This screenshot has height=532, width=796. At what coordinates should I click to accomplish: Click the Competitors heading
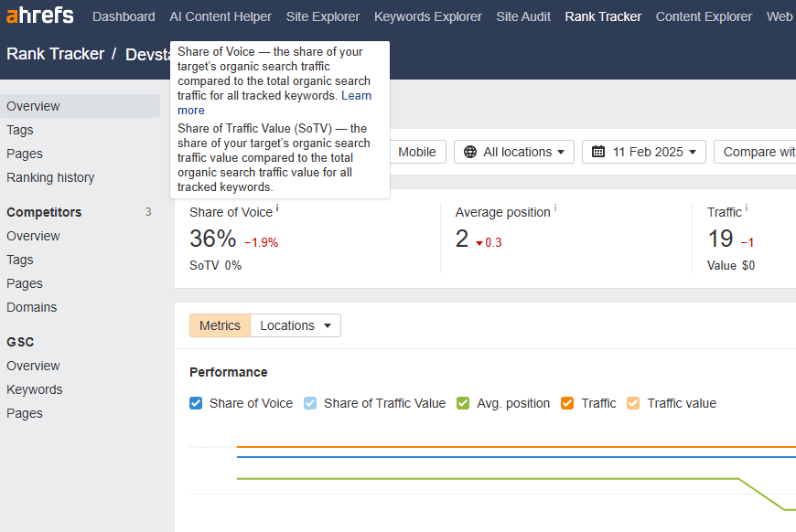click(44, 212)
